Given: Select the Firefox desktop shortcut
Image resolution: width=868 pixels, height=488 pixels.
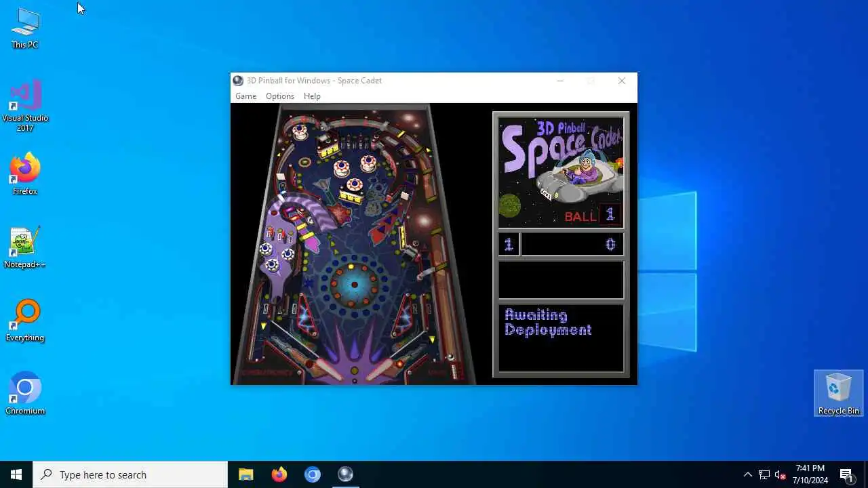Looking at the screenshot, I should click(x=25, y=175).
